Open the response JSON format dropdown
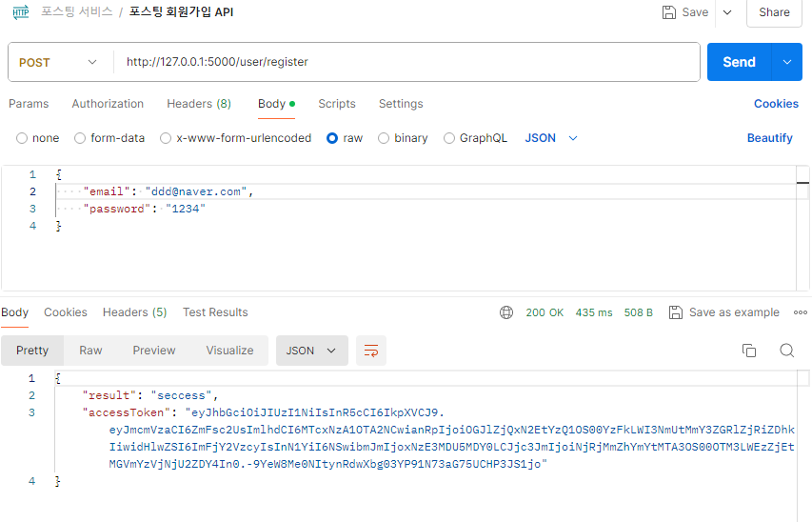The image size is (812, 522). click(311, 351)
